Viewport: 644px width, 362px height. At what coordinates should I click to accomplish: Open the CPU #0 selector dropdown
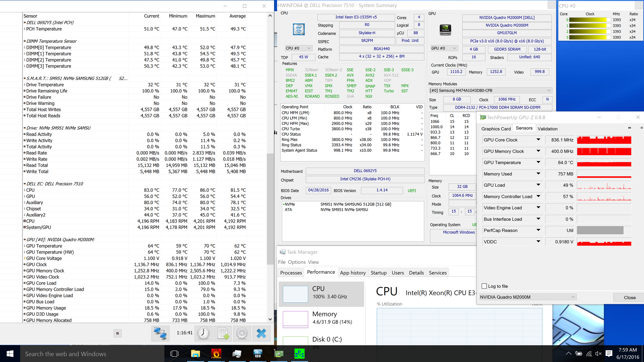point(299,48)
